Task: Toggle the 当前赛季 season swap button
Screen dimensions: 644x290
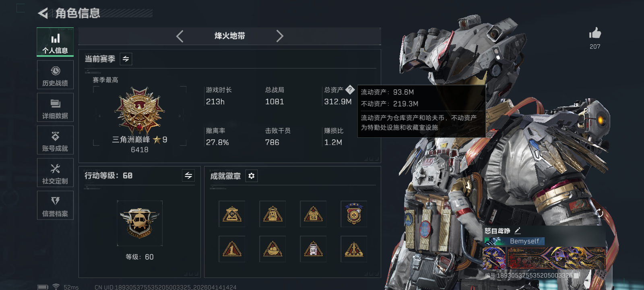Action: [126, 59]
